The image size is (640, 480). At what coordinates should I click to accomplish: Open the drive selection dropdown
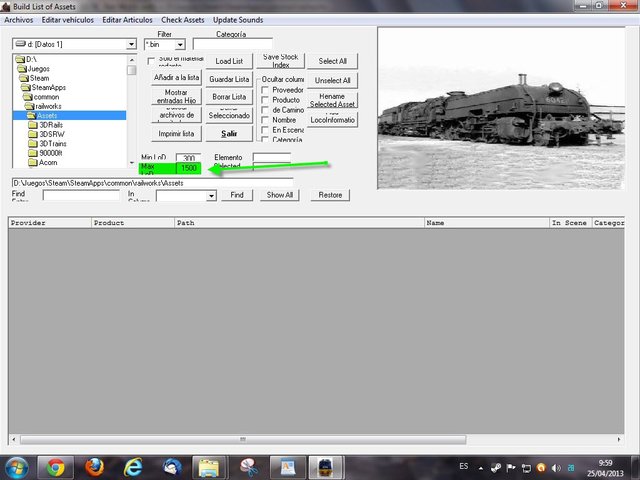[131, 45]
